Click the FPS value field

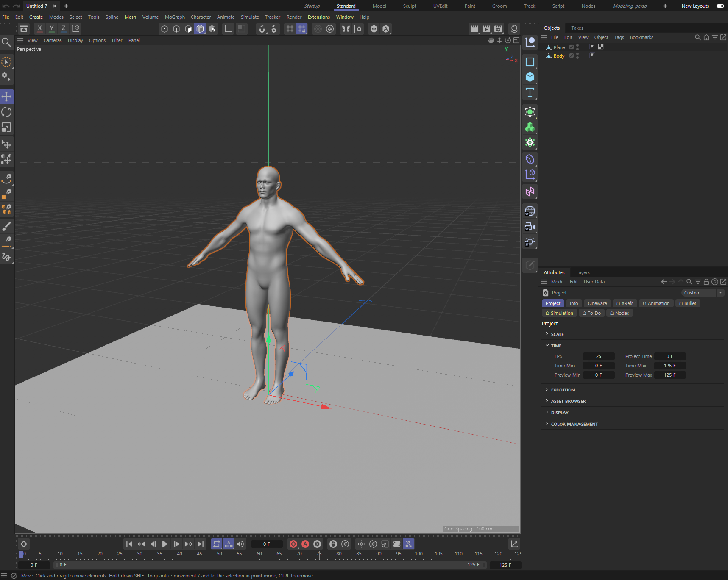pos(599,356)
